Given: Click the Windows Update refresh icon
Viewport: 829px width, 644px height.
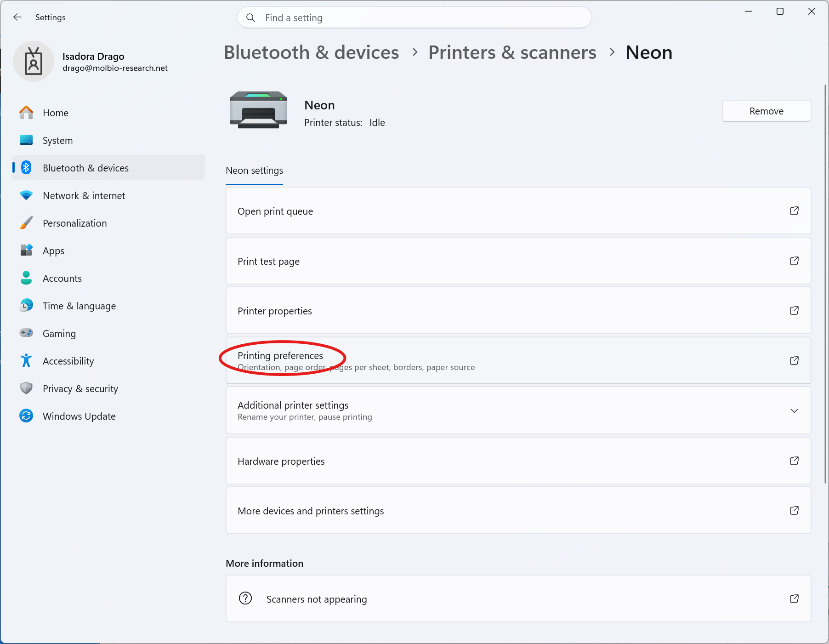Looking at the screenshot, I should pyautogui.click(x=26, y=416).
